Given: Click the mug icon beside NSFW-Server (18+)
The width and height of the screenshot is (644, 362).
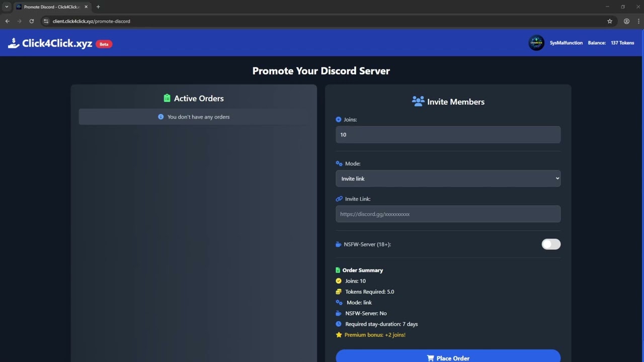Looking at the screenshot, I should coord(339,244).
